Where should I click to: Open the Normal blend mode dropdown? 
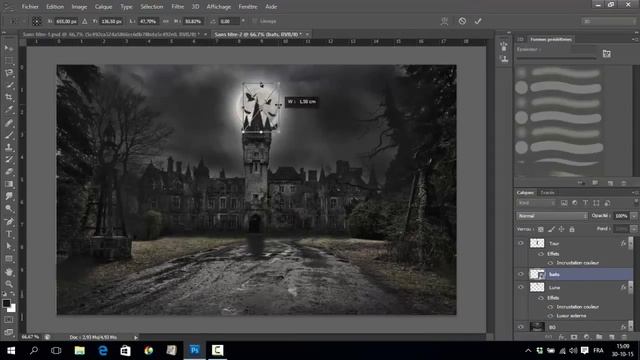click(x=552, y=216)
